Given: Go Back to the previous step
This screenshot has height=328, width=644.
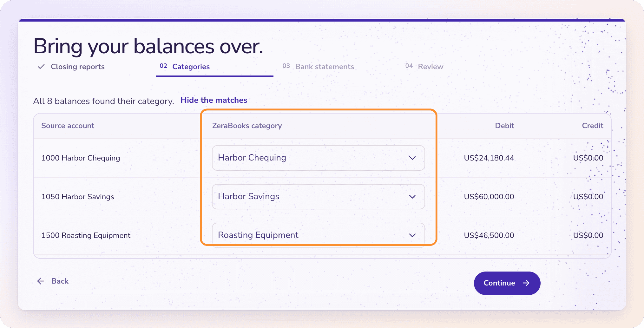Looking at the screenshot, I should click(53, 281).
